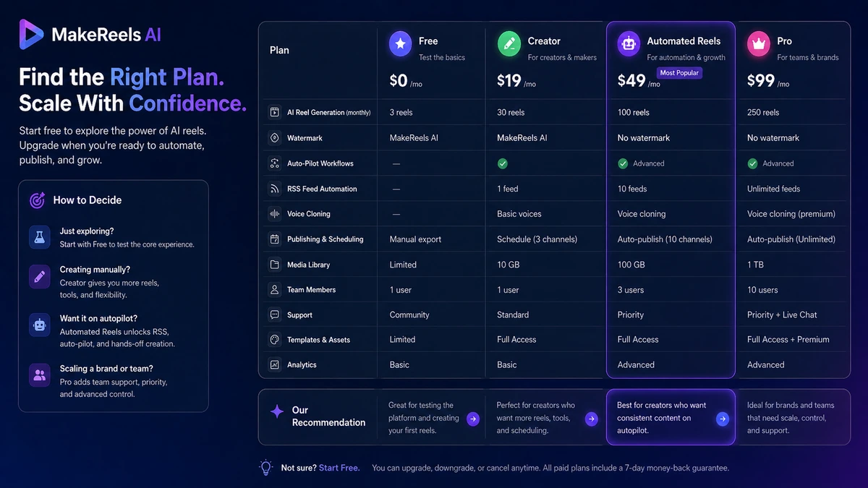The image size is (868, 488).
Task: Click the 'Community' support cell
Action: coord(409,315)
